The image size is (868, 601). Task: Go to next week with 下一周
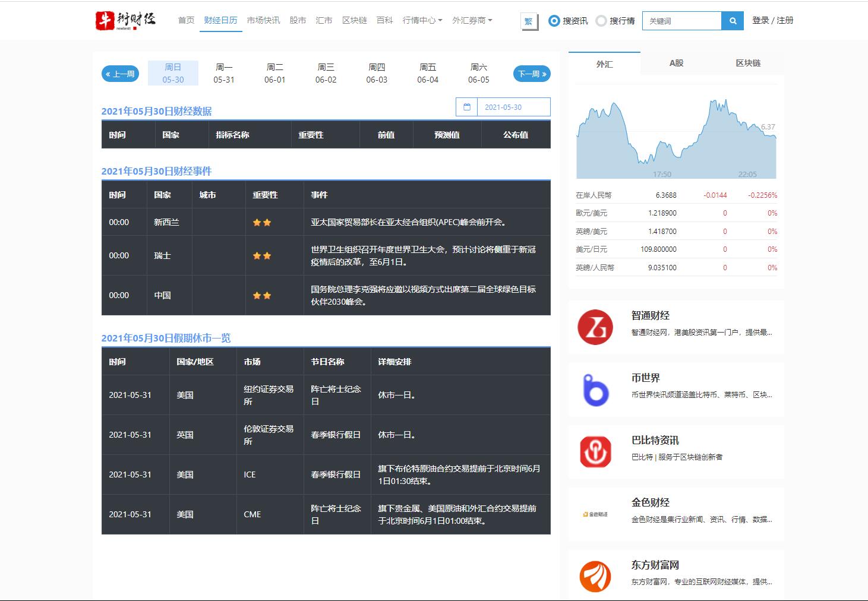[532, 74]
